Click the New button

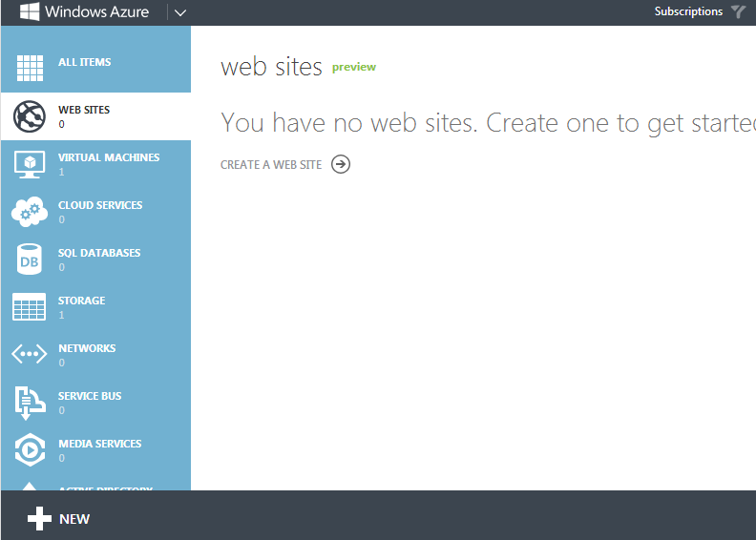74,519
